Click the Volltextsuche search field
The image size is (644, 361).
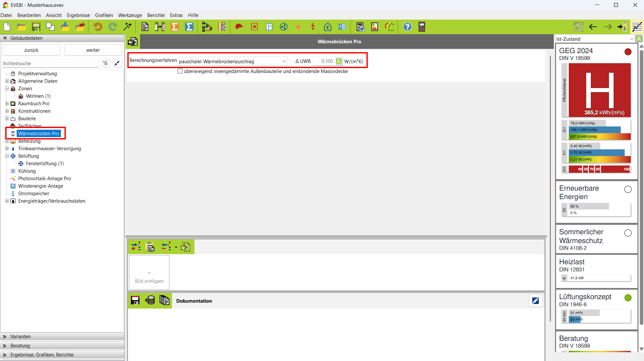point(50,64)
